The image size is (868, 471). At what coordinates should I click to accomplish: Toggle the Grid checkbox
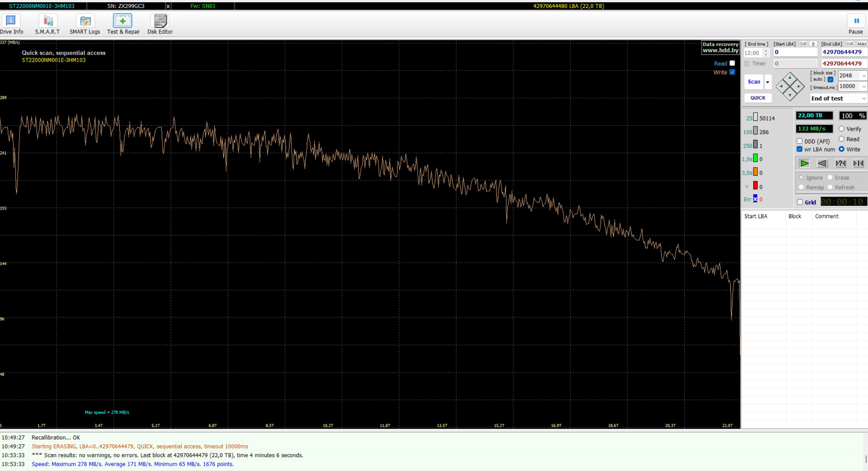(800, 202)
